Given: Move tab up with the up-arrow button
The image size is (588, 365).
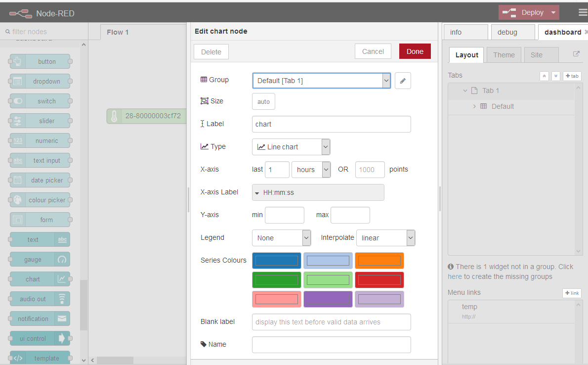Looking at the screenshot, I should [544, 76].
